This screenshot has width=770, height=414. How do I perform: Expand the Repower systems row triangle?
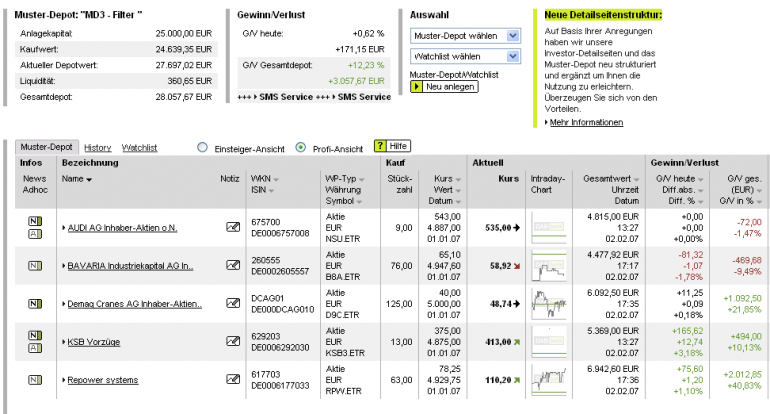pos(64,380)
